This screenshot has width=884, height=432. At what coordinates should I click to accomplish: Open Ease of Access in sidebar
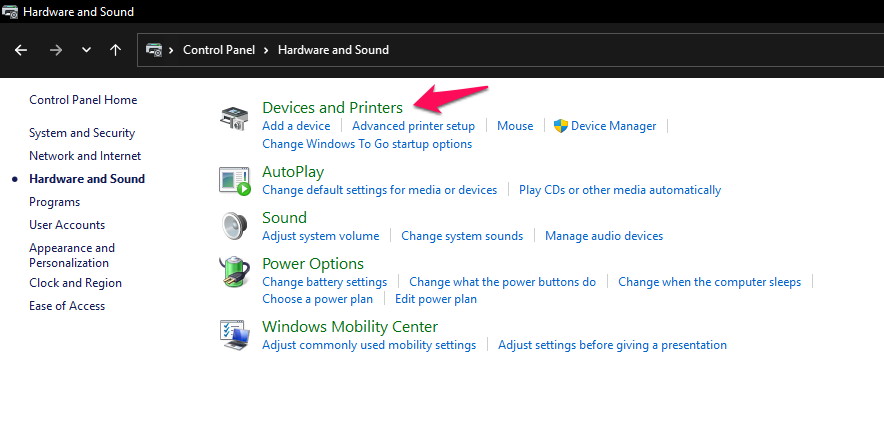coord(67,306)
